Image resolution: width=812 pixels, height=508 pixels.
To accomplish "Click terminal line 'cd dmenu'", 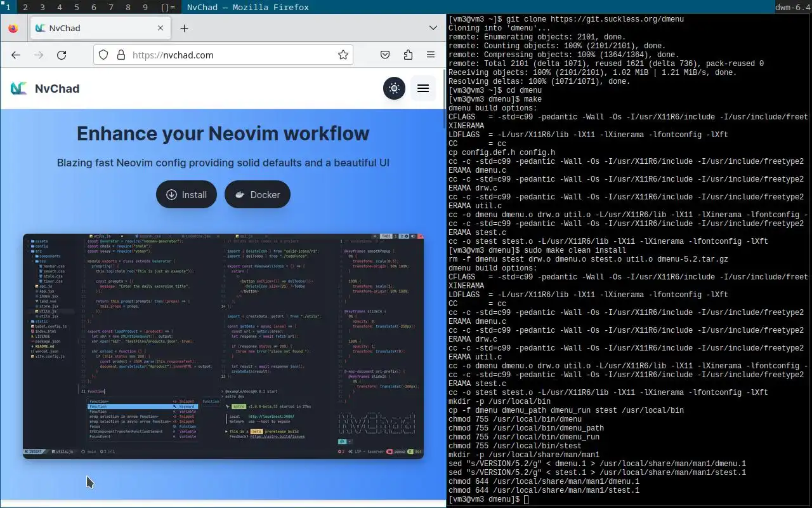I will (524, 90).
